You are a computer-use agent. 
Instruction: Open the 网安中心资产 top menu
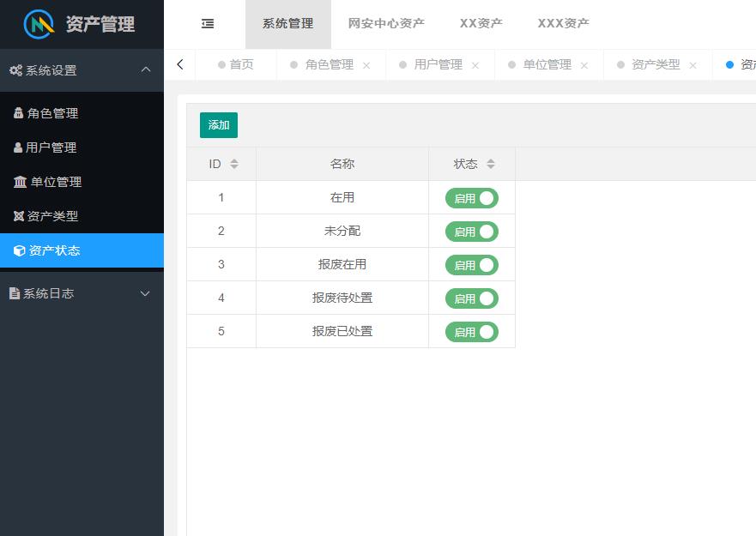tap(386, 24)
